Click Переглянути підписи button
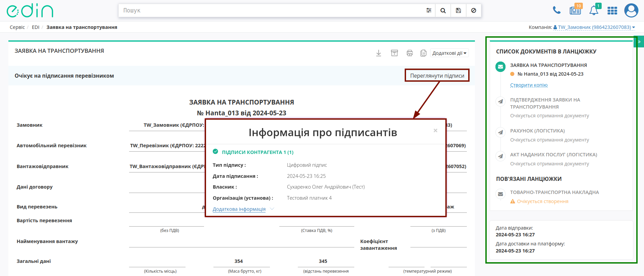 point(437,76)
